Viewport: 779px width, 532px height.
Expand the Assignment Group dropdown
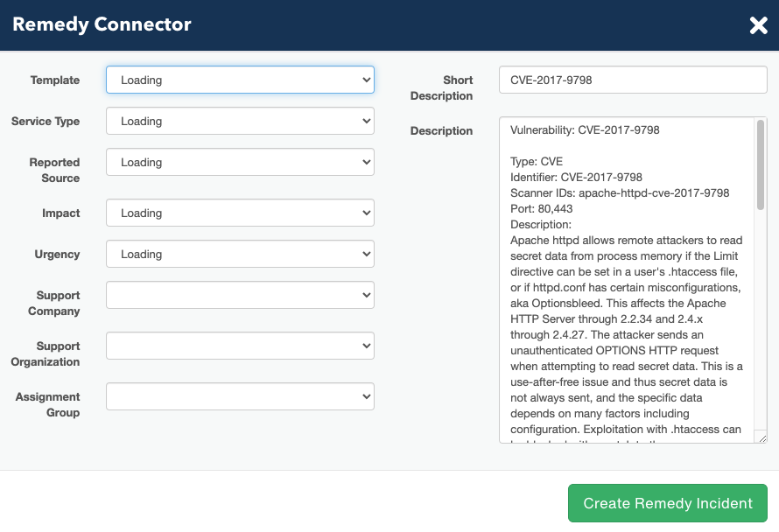240,396
